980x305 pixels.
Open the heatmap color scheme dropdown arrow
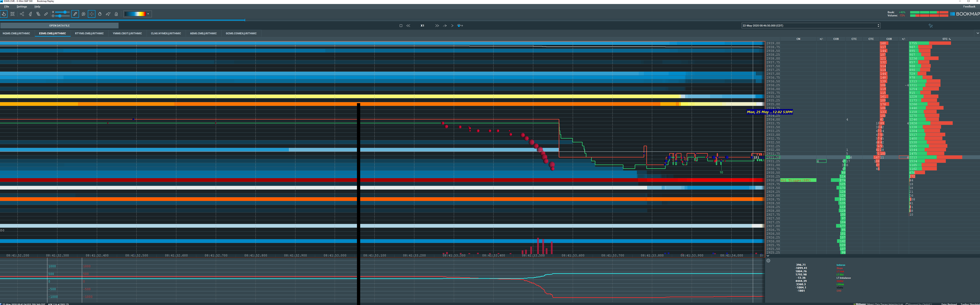click(x=148, y=14)
